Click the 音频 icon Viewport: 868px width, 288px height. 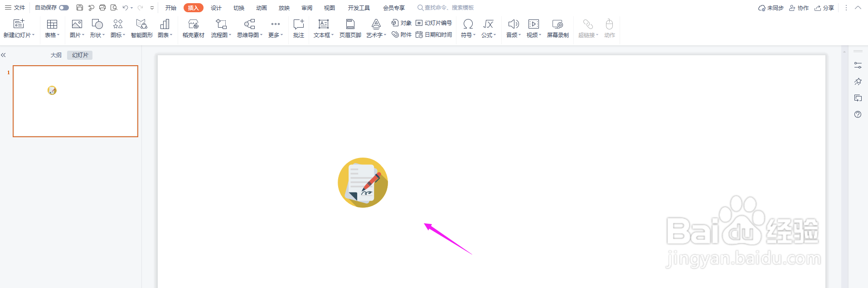click(514, 24)
